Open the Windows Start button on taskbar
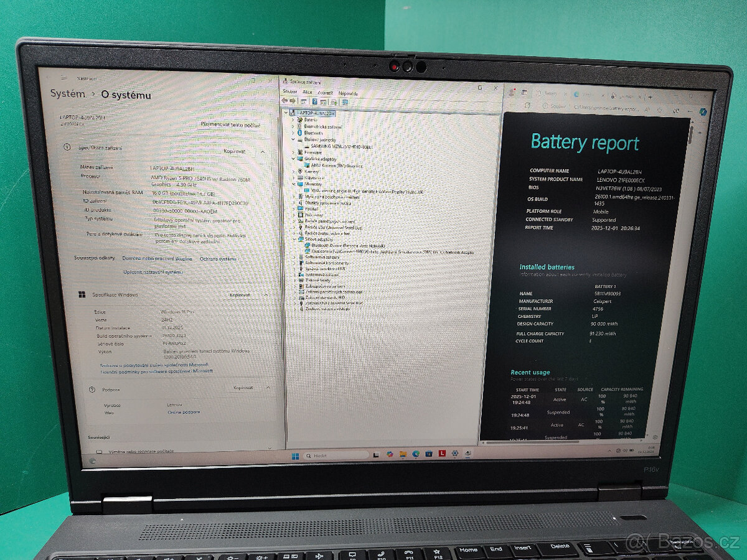This screenshot has height=560, width=747. click(295, 456)
